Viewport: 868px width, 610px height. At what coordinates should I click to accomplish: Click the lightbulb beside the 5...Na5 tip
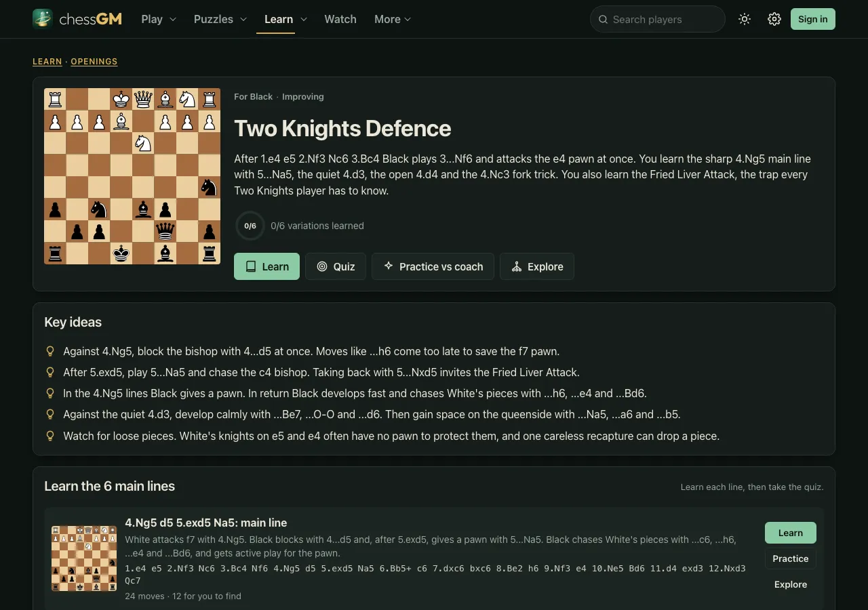50,372
